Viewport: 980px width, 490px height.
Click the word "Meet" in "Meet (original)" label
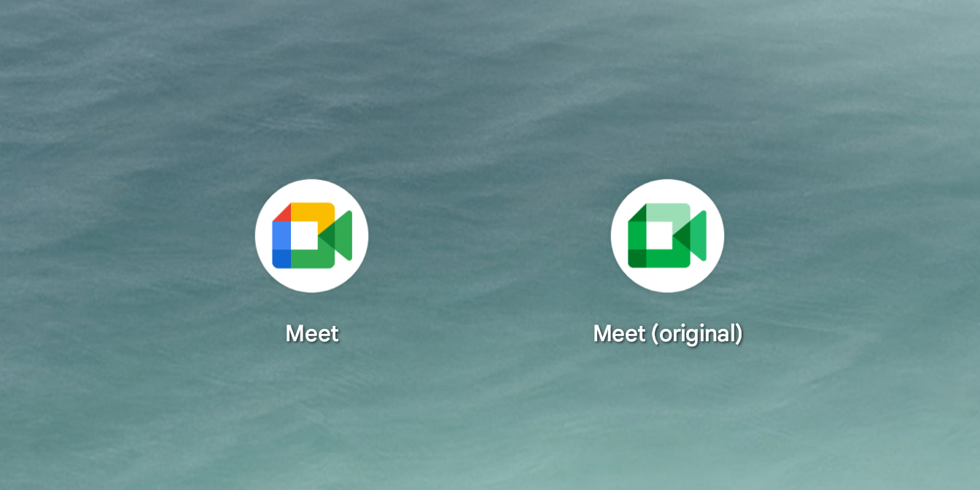pos(620,333)
